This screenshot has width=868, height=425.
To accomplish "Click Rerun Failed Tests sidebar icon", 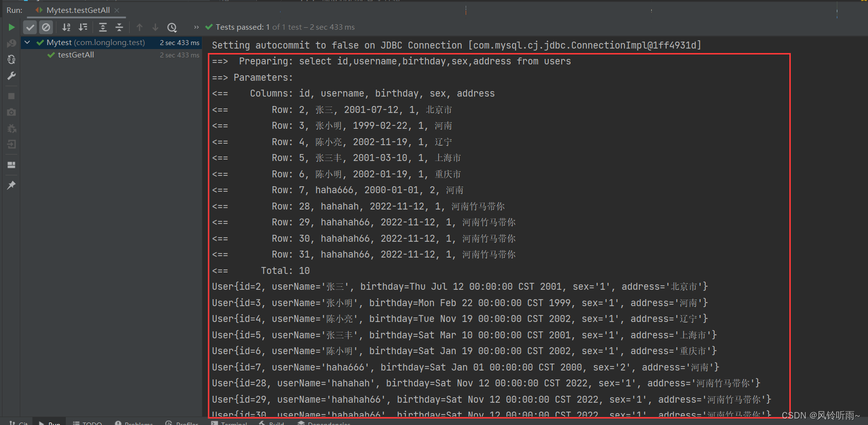I will tap(11, 44).
